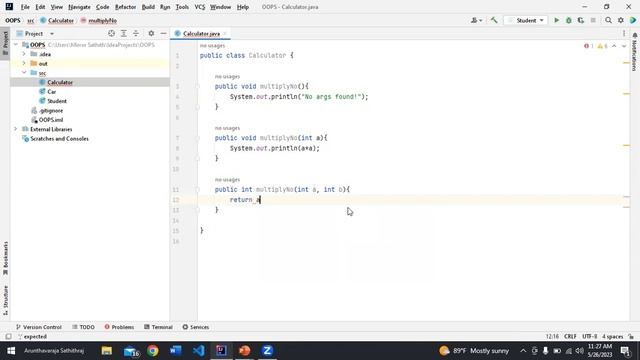Open Problems tool window
Screen dimensions: 640x360
coord(119,327)
